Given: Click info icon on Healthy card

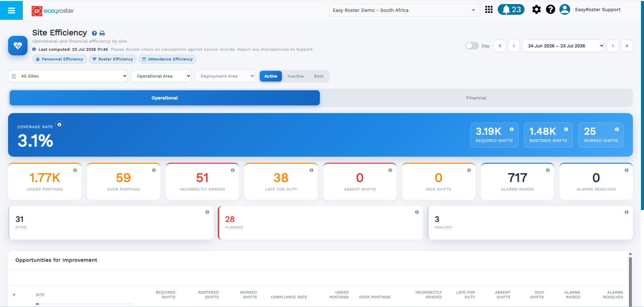Looking at the screenshot, I should tap(626, 212).
